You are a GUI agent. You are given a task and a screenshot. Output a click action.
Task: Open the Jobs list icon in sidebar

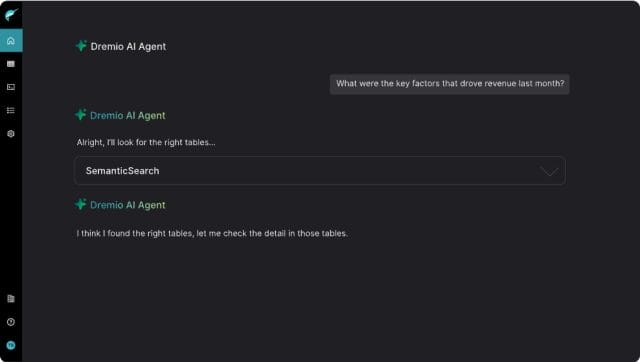click(11, 110)
